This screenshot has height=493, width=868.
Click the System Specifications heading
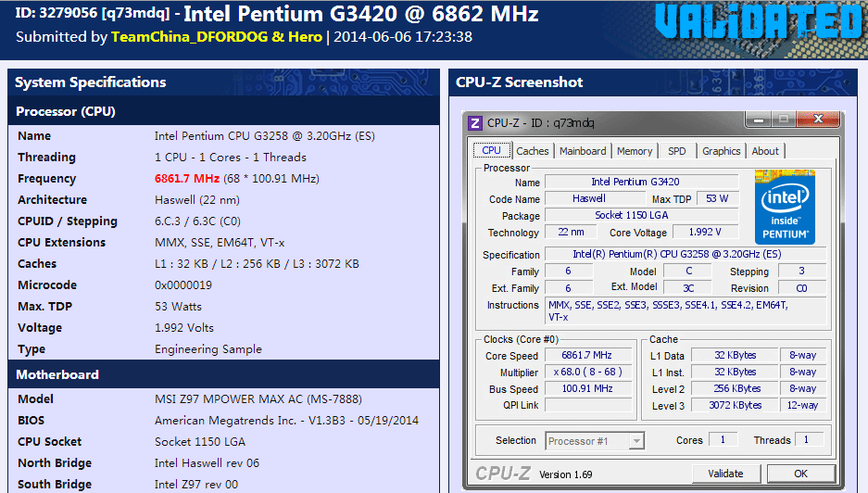90,82
